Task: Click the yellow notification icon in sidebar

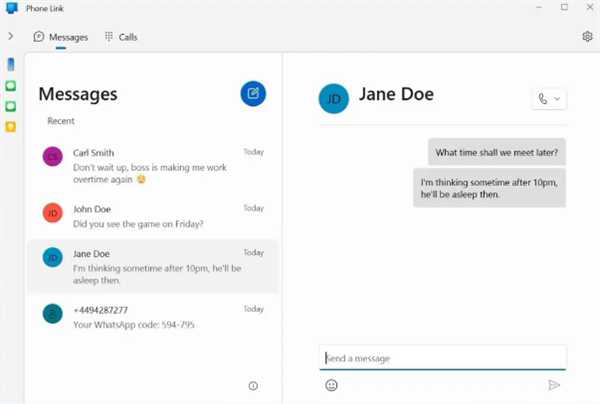Action: tap(11, 126)
